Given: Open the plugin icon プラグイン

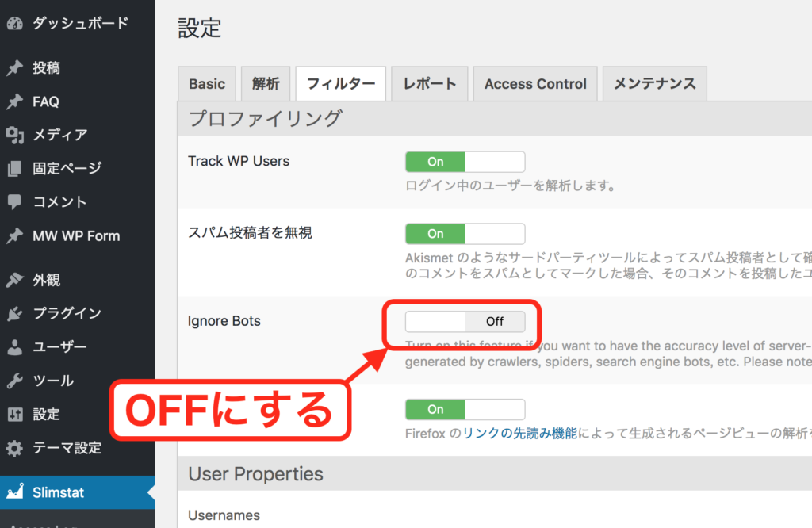Looking at the screenshot, I should (x=14, y=313).
